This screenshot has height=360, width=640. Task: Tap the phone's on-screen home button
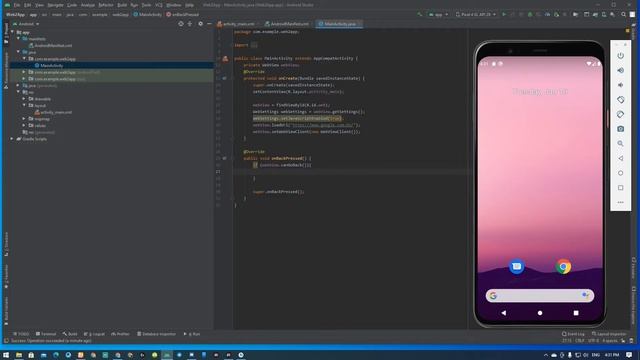540,313
